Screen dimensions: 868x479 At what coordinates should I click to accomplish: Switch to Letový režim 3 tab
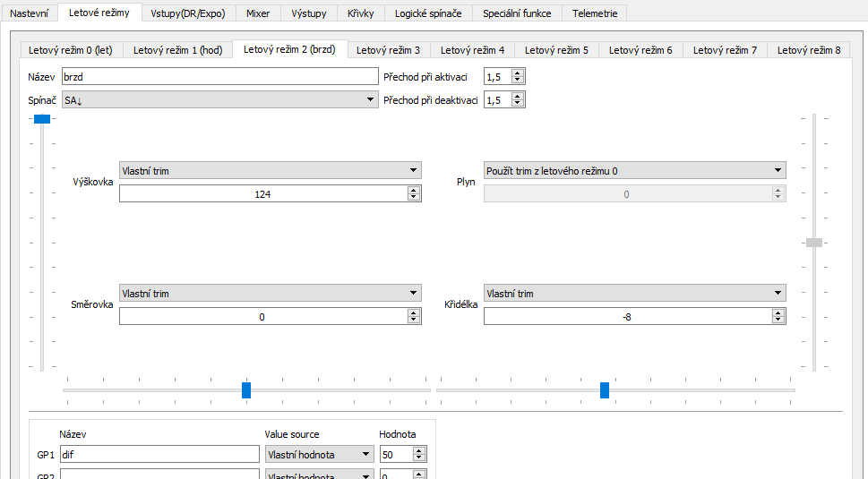point(387,50)
